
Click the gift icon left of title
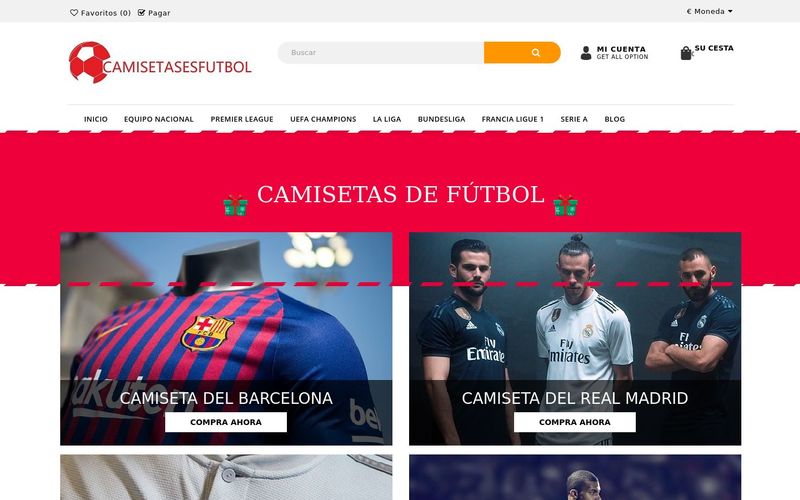[x=235, y=205]
